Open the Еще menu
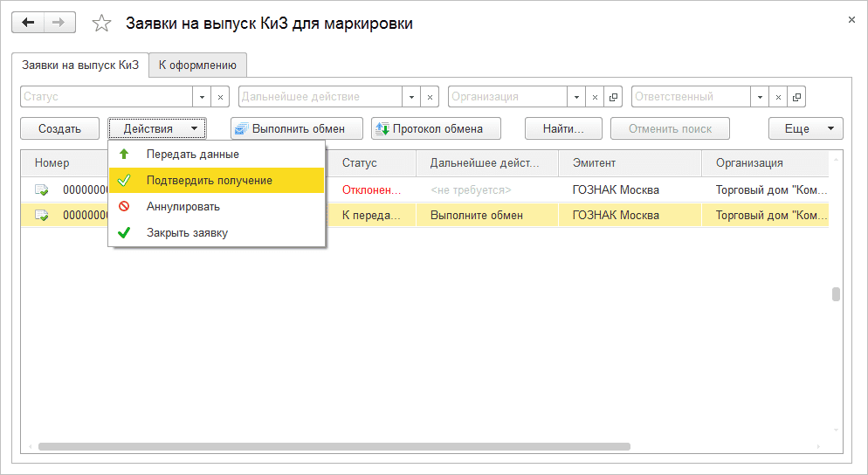 pos(805,128)
